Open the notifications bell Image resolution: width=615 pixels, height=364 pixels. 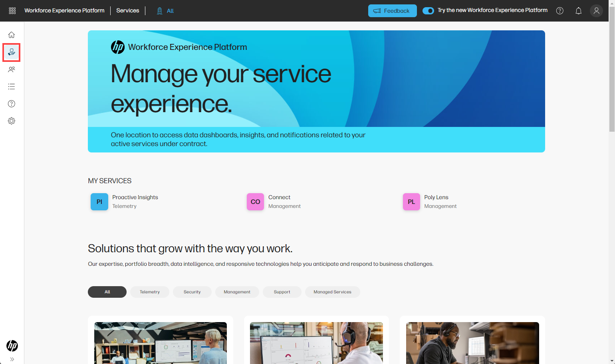pyautogui.click(x=578, y=10)
